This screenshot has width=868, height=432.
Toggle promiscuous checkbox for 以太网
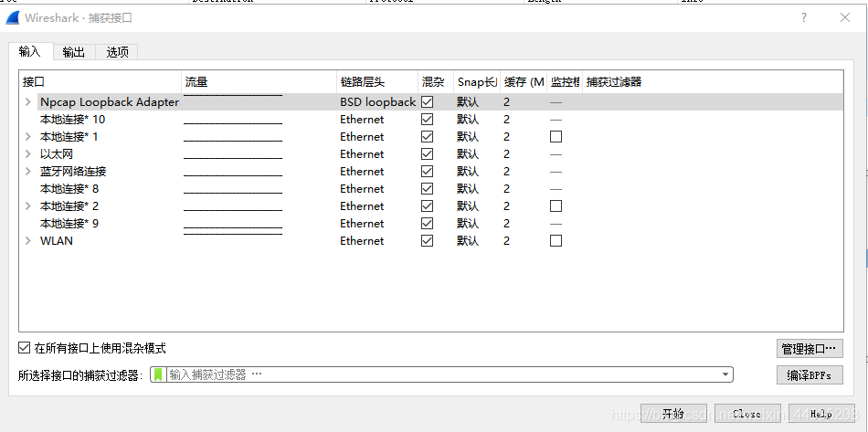pyautogui.click(x=428, y=153)
